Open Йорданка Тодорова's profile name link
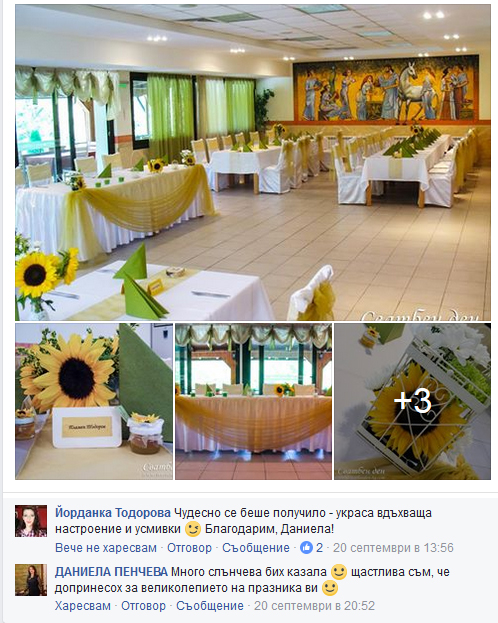The width and height of the screenshot is (498, 623). tap(113, 513)
